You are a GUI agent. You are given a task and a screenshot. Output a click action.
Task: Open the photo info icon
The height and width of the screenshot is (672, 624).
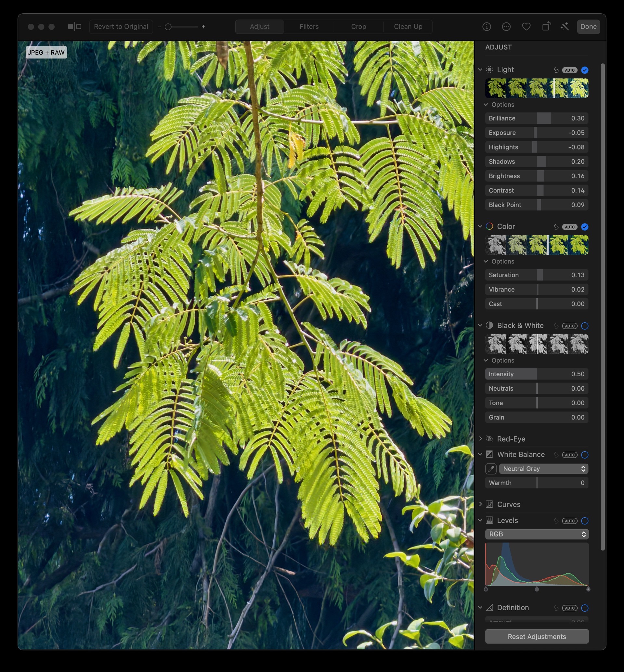(x=487, y=27)
